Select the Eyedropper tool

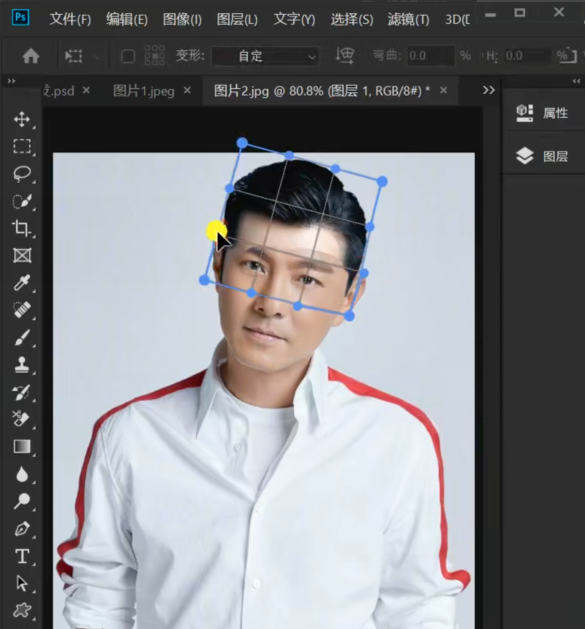[22, 282]
